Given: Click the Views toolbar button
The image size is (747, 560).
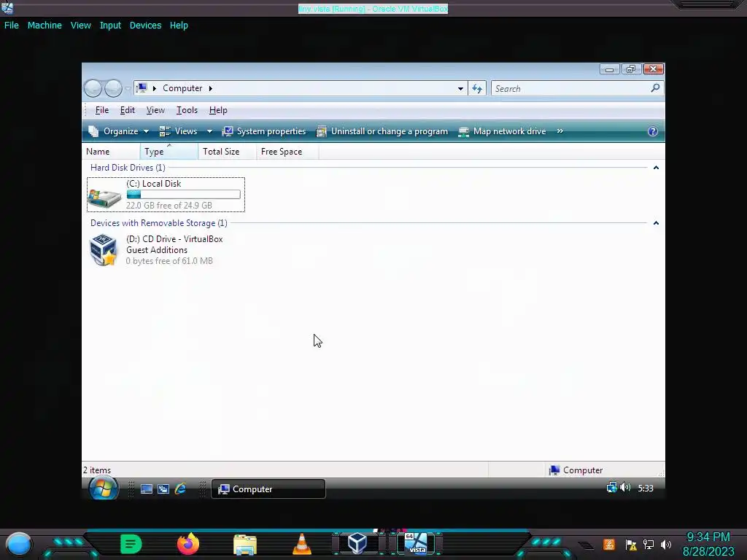Looking at the screenshot, I should (179, 131).
